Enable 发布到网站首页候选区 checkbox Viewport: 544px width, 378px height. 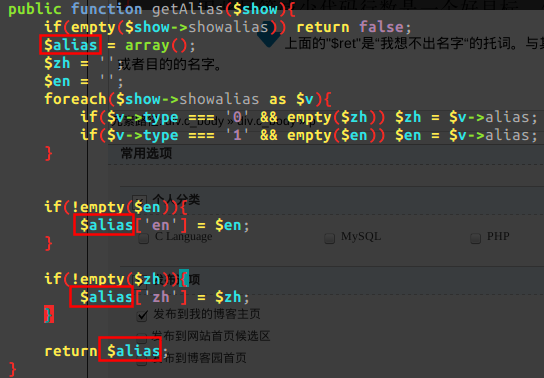point(142,337)
